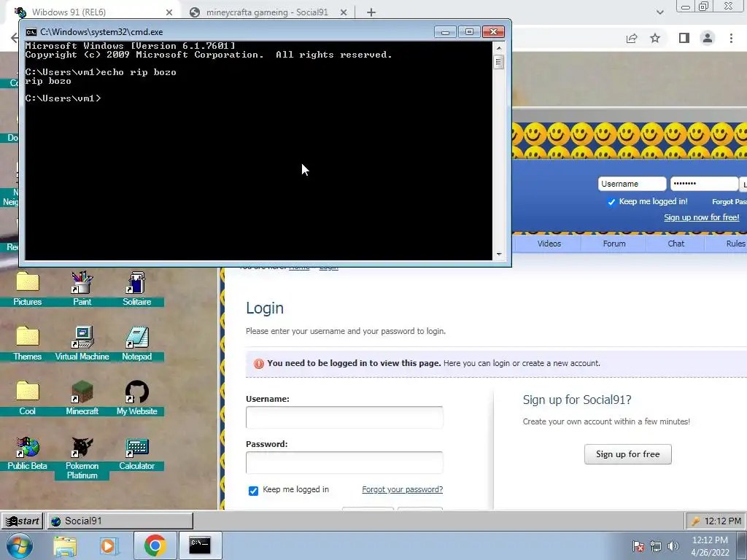Click the network tray icon

pos(656,546)
